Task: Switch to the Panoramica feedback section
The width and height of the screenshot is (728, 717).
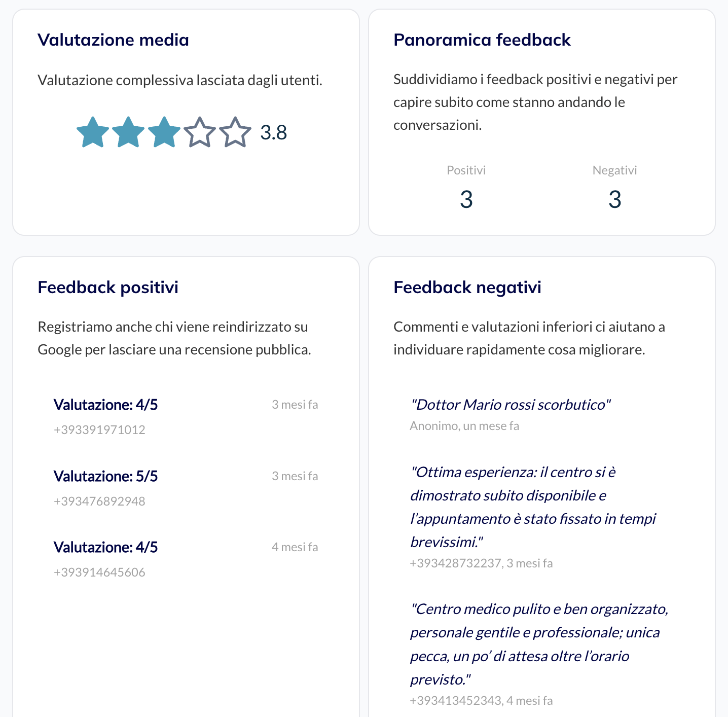Action: 482,40
